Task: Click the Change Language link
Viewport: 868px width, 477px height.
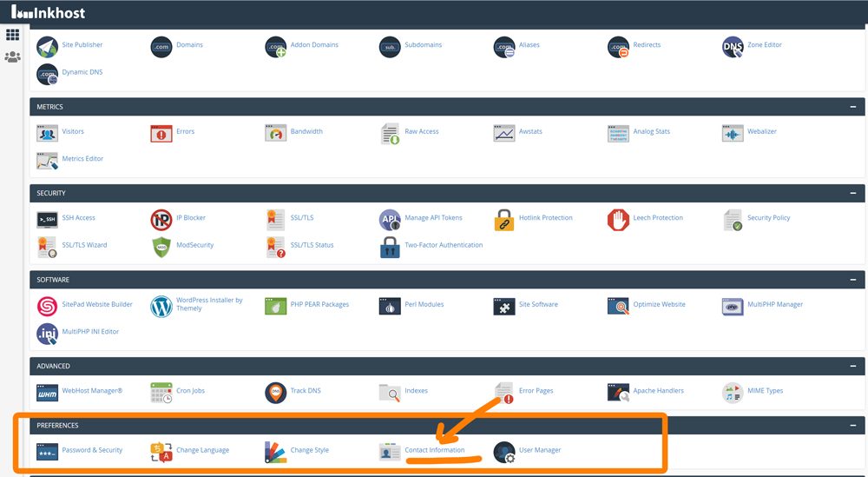Action: tap(202, 450)
